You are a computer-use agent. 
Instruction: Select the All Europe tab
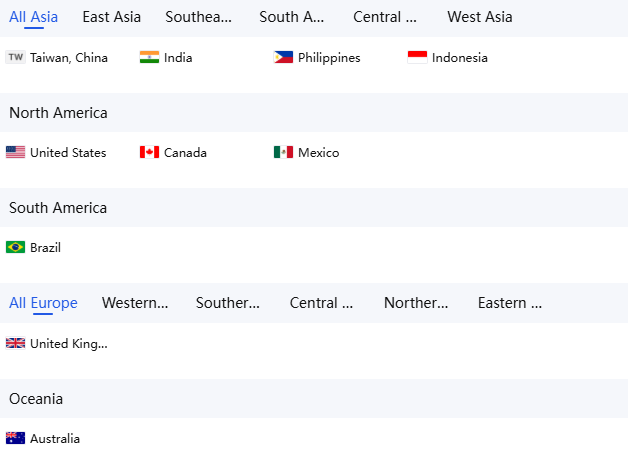point(43,303)
